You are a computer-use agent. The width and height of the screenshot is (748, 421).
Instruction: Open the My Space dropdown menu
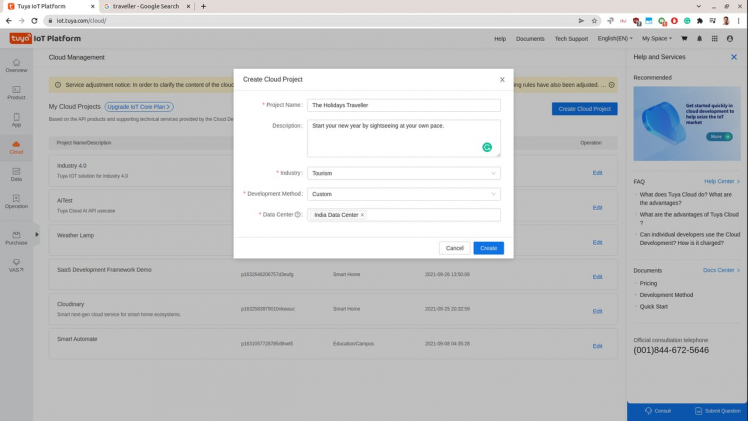click(x=657, y=39)
